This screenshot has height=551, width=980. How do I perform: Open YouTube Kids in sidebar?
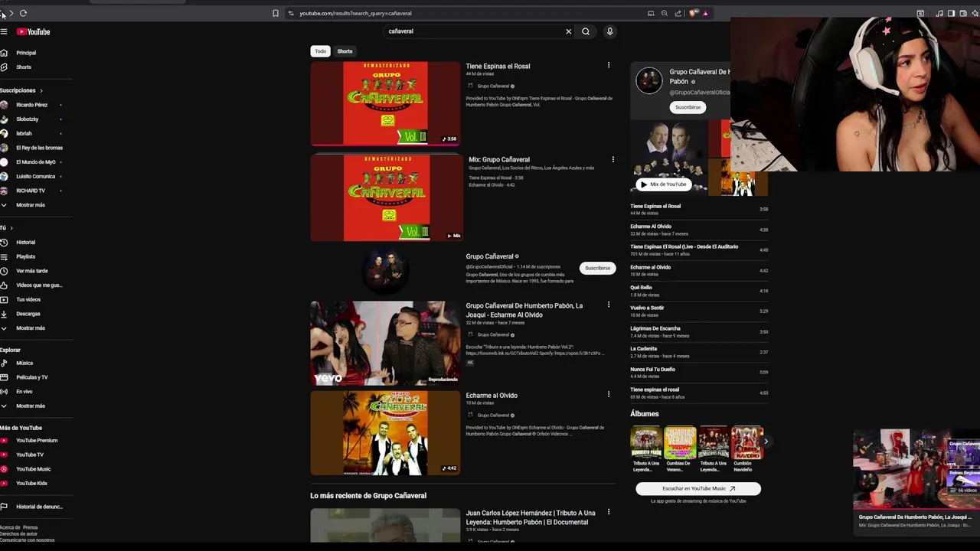tap(31, 484)
